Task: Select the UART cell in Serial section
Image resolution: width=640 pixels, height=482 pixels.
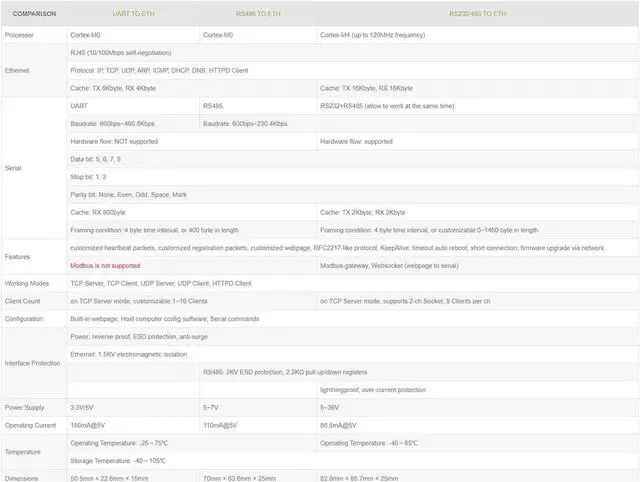Action: (x=133, y=106)
